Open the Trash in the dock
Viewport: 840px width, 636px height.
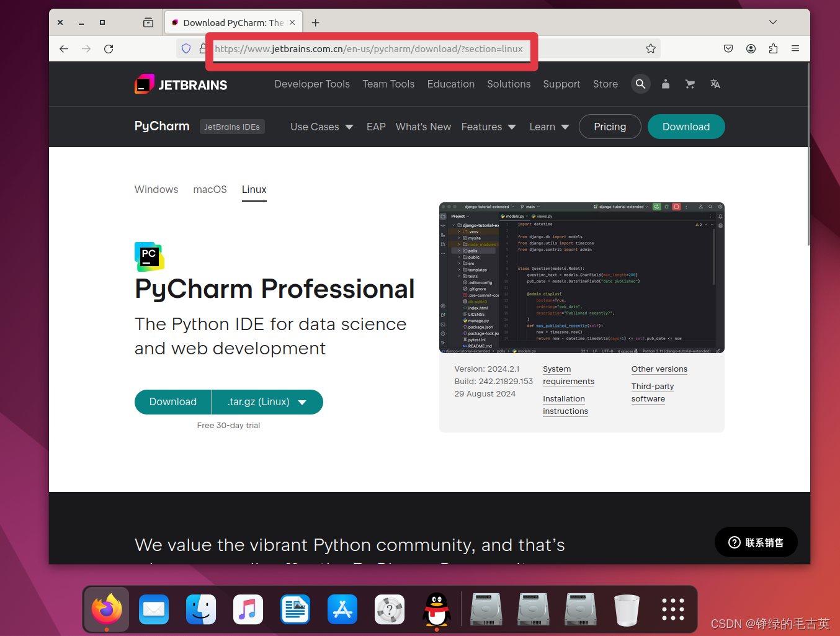[x=627, y=610]
